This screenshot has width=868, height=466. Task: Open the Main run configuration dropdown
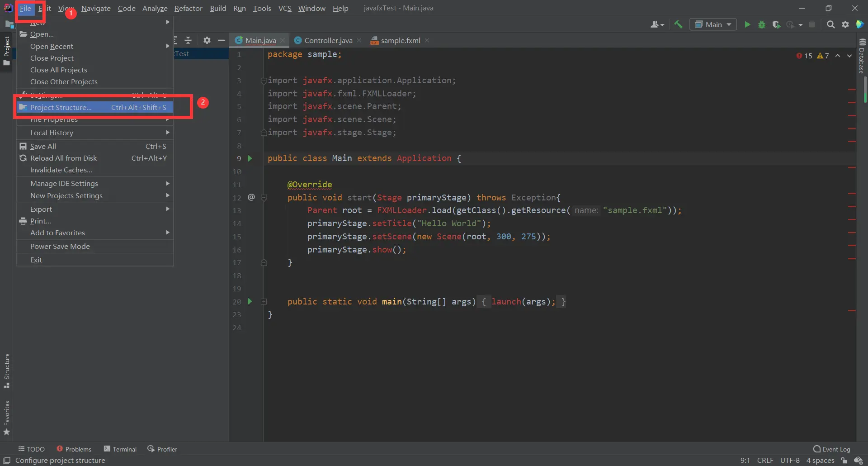pos(713,24)
